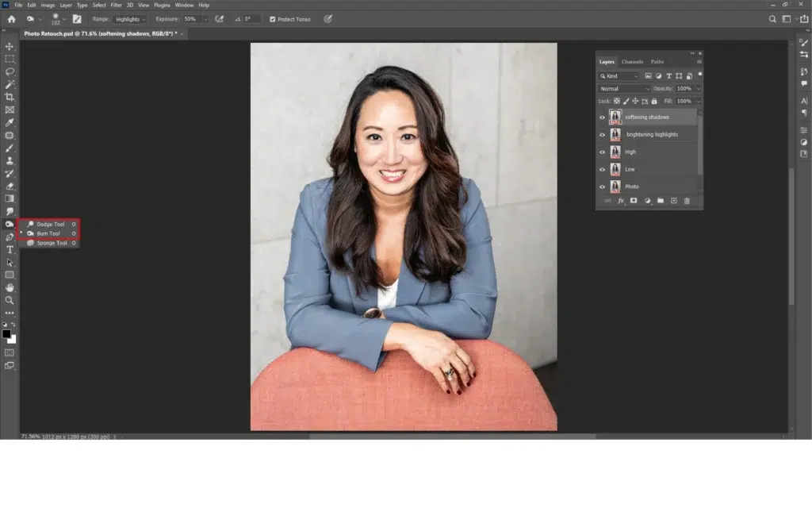Select the Zoom tool
Screen dimensions: 812x508
click(10, 300)
